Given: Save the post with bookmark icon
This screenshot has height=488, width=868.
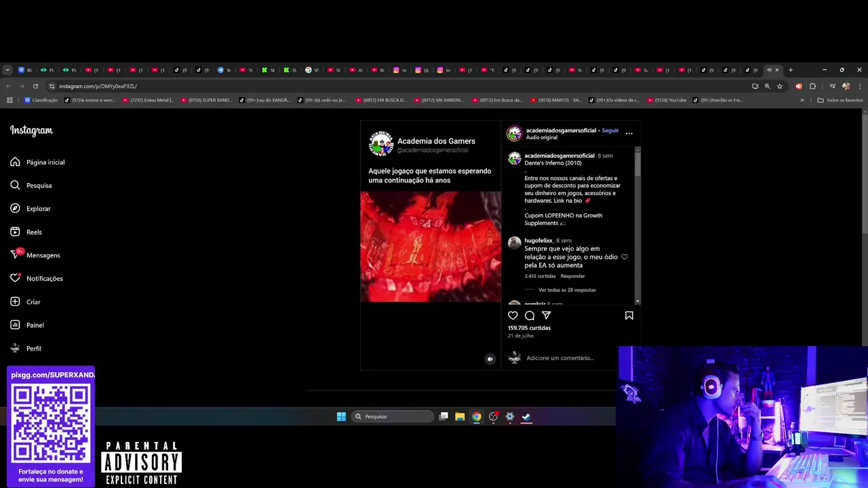Looking at the screenshot, I should click(x=629, y=316).
